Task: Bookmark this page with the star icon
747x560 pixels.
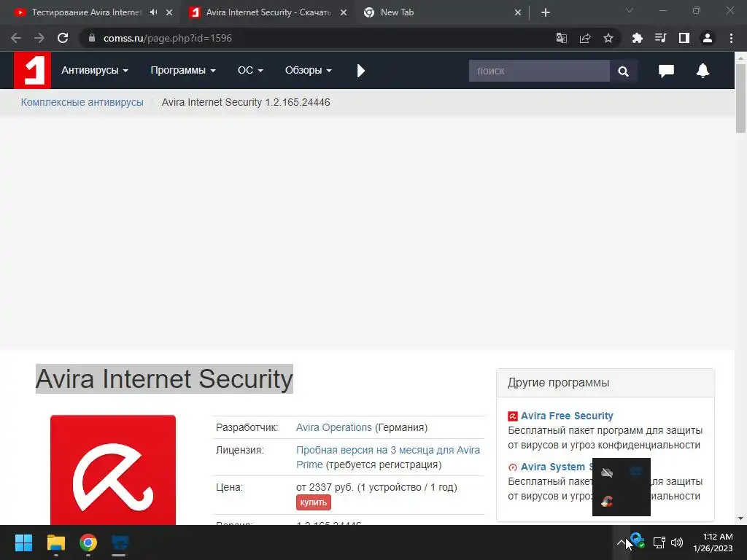Action: 608,38
